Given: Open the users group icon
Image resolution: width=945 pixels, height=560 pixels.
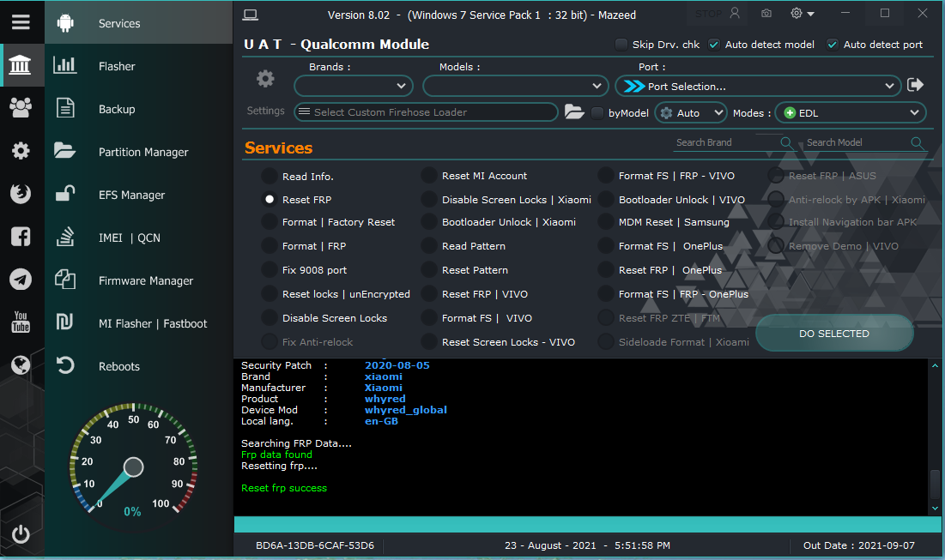Looking at the screenshot, I should (21, 108).
